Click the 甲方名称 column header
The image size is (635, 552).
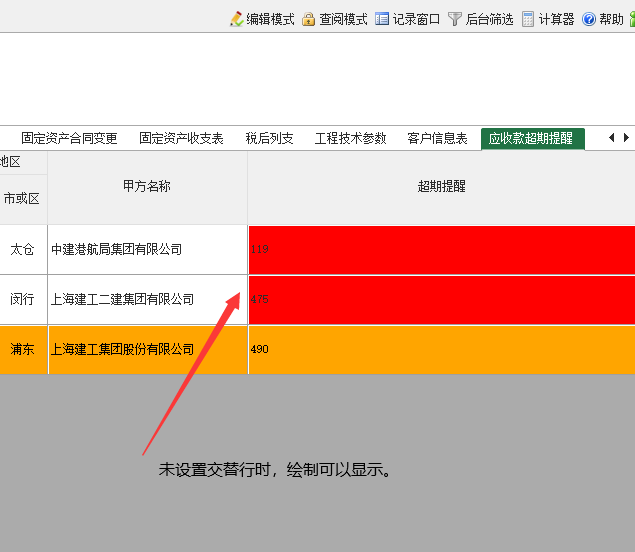(147, 187)
